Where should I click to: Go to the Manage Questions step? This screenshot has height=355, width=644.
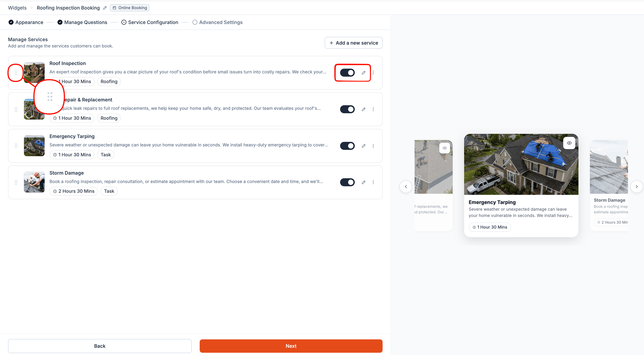[82, 22]
